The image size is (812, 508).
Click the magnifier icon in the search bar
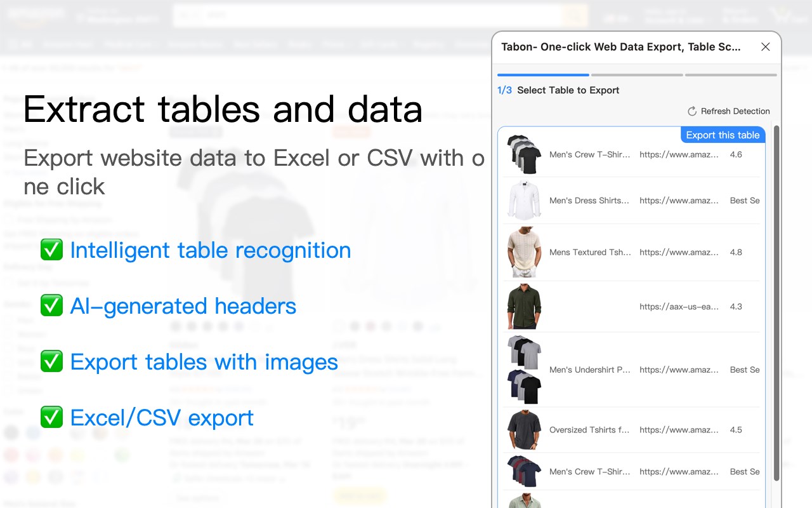(574, 14)
